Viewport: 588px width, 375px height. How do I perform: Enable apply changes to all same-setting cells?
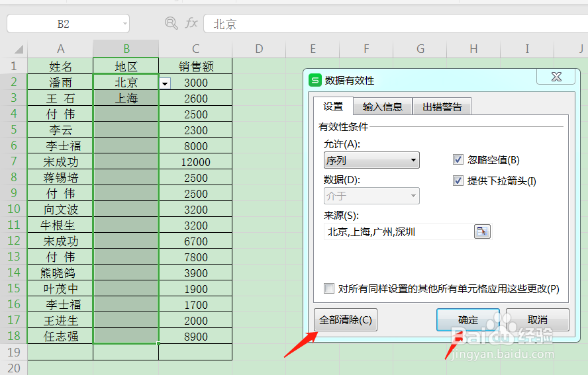pyautogui.click(x=329, y=288)
